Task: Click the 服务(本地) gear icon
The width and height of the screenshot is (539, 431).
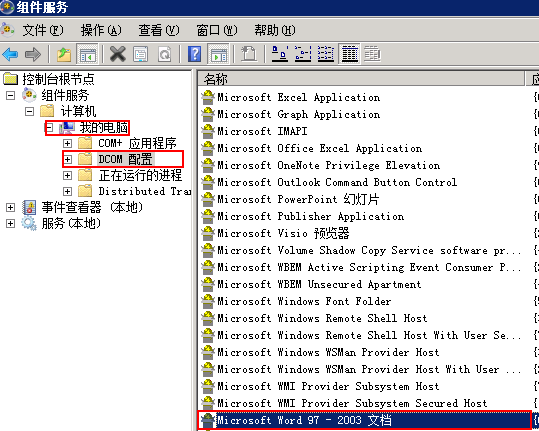Action: 29,223
